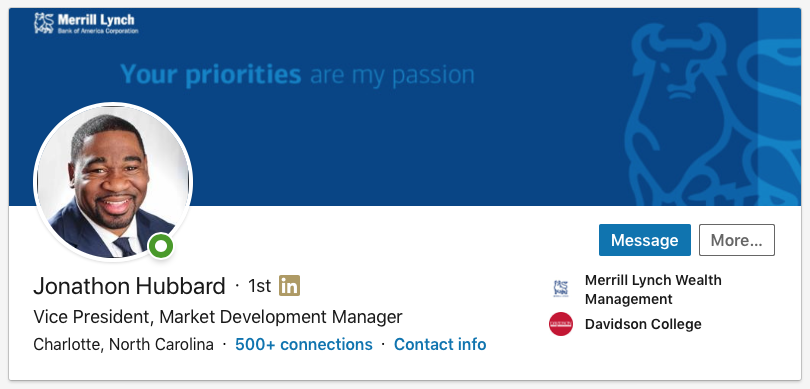The width and height of the screenshot is (810, 389).
Task: Open the 500+ connections link
Action: 304,344
